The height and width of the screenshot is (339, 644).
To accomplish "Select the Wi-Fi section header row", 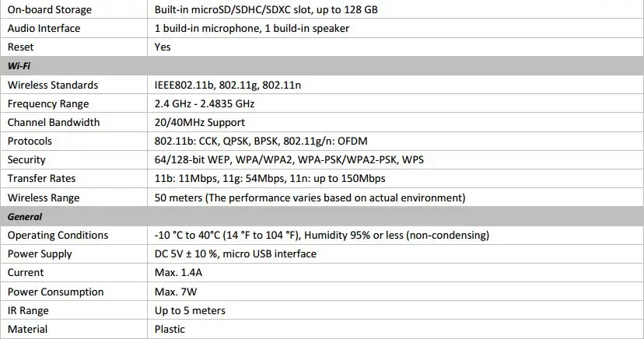I will coord(322,65).
